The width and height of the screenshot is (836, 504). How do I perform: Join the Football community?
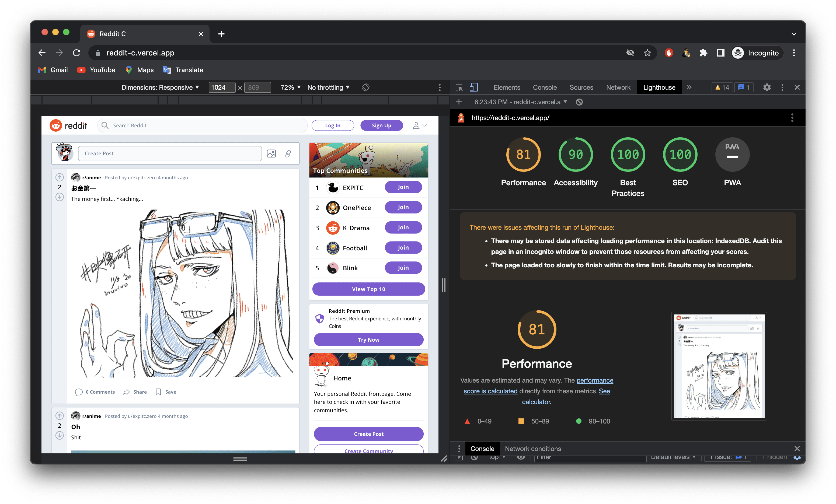click(403, 248)
